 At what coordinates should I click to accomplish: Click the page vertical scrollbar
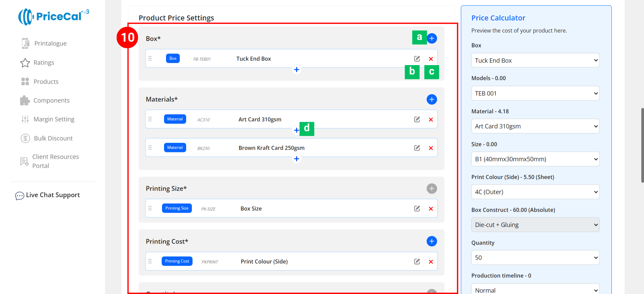coord(642,145)
